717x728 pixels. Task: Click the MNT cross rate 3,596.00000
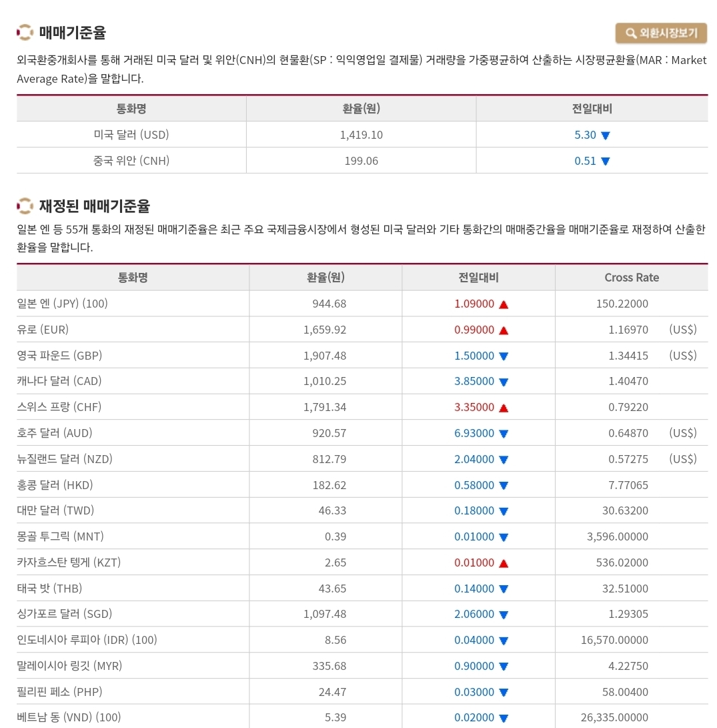(x=617, y=536)
